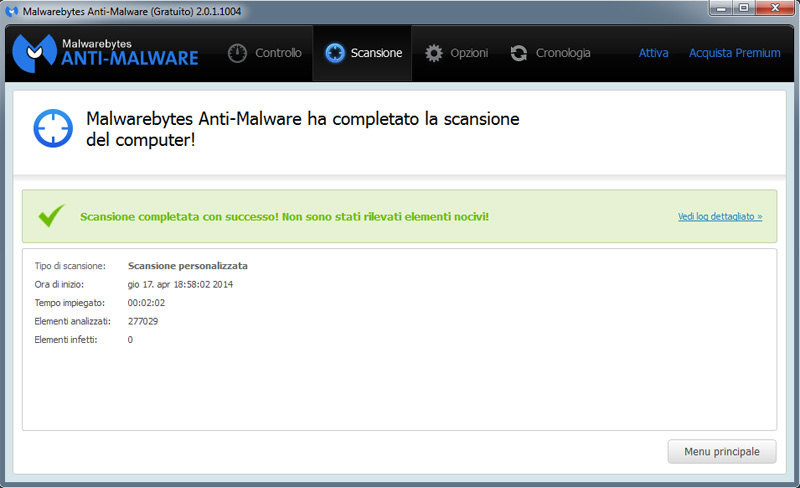Click the Scansione crosshair icon in navigation
Screen dimensions: 800x488
tap(335, 53)
